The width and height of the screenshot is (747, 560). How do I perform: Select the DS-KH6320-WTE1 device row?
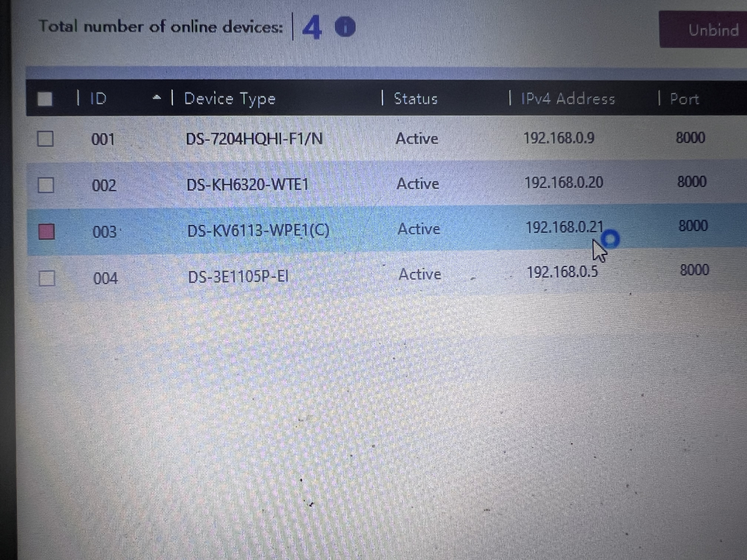pyautogui.click(x=248, y=185)
